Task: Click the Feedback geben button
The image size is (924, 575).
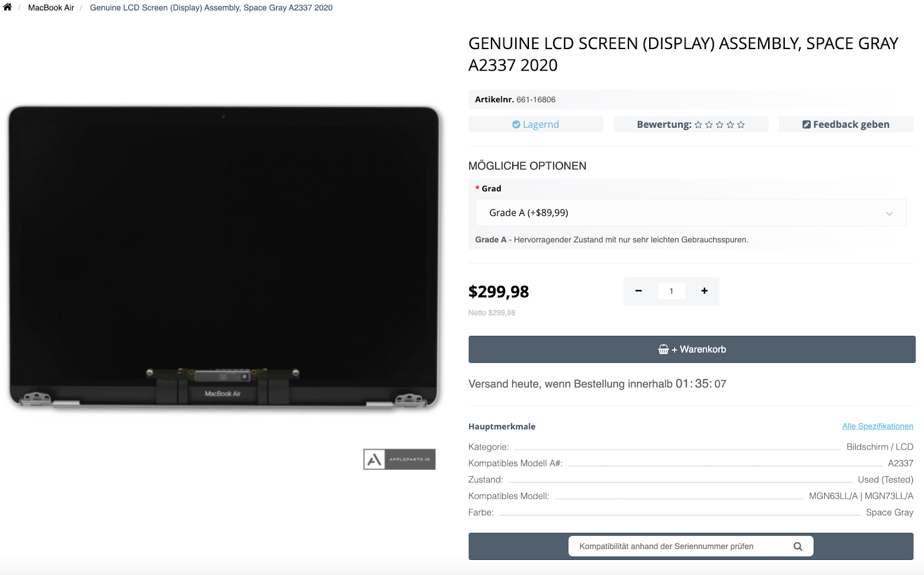Action: [x=845, y=124]
